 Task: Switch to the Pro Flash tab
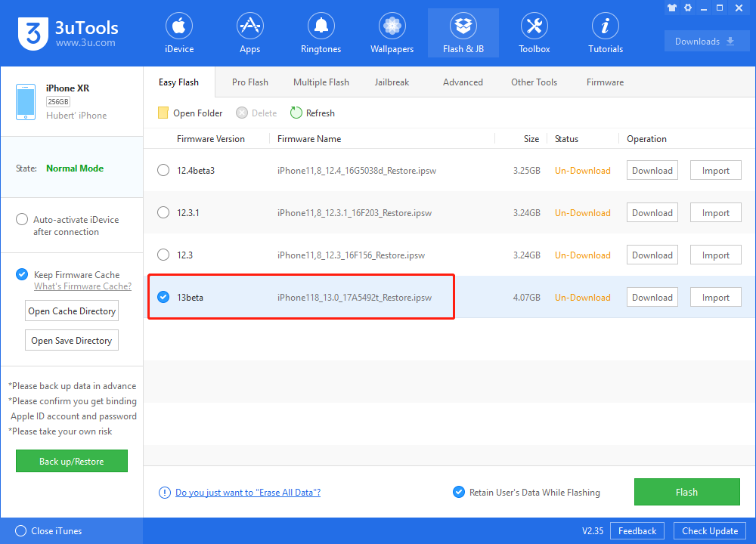pyautogui.click(x=249, y=82)
